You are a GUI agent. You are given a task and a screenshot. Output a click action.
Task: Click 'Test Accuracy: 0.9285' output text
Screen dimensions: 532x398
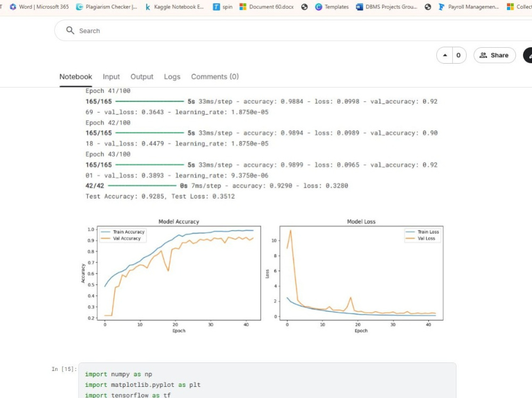coord(126,196)
